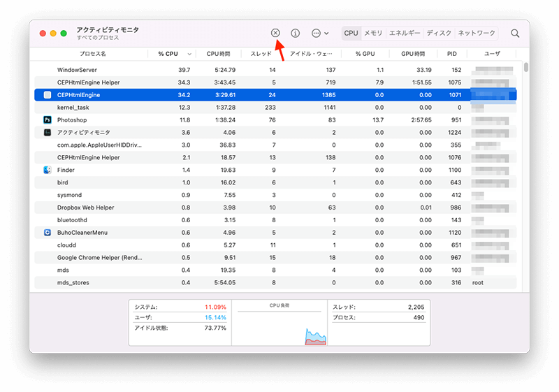The image size is (559, 392).
Task: Sort by the スレッド column header
Action: click(x=261, y=54)
